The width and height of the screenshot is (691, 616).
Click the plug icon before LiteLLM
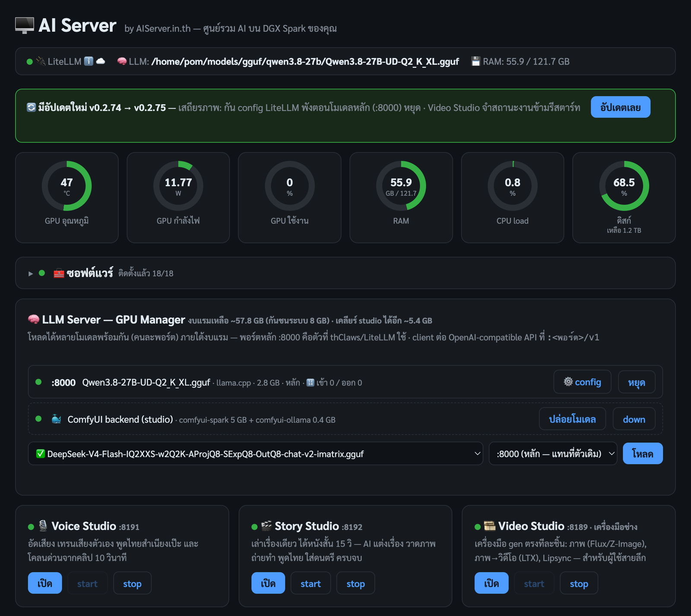(x=41, y=61)
